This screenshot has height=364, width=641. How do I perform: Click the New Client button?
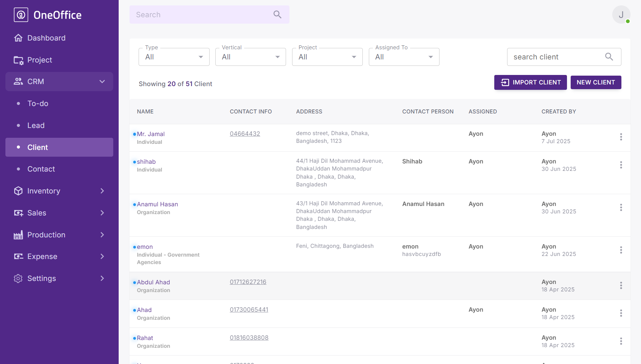pos(596,82)
